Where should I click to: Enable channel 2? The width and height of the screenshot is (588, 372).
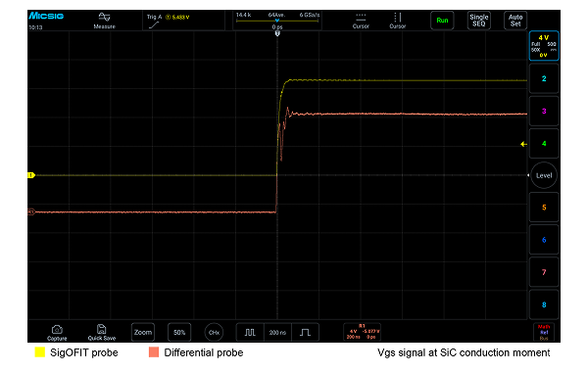point(544,78)
